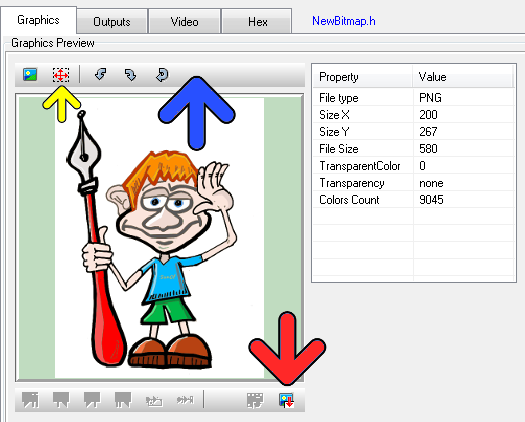Click the rotate counter-clockwise arrow icon
The width and height of the screenshot is (525, 422).
click(100, 74)
